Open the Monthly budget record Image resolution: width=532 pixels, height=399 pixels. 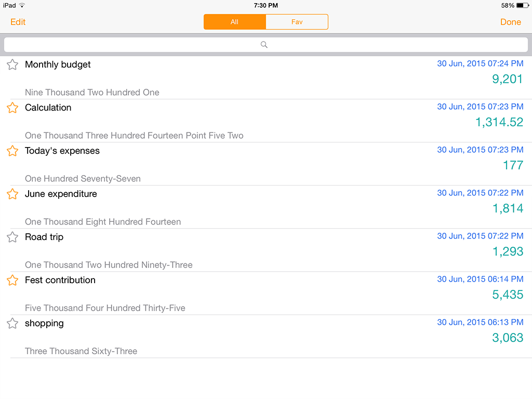point(58,65)
